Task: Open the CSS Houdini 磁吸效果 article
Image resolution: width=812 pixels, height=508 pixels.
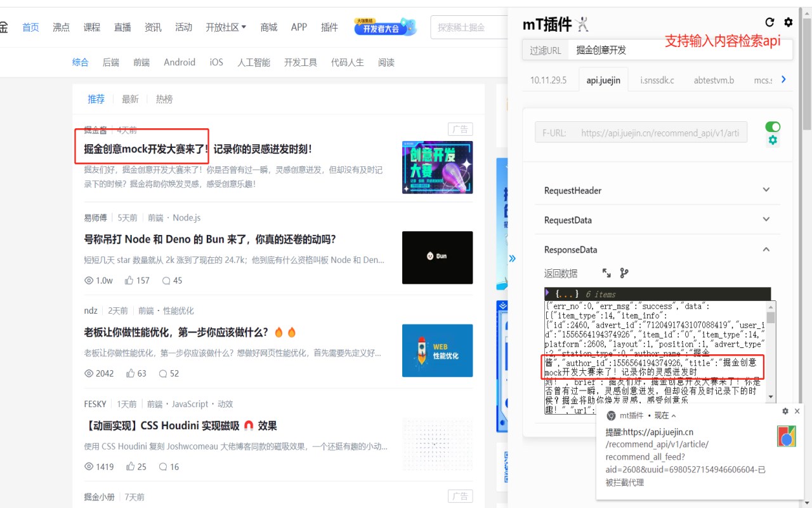Action: click(x=181, y=425)
